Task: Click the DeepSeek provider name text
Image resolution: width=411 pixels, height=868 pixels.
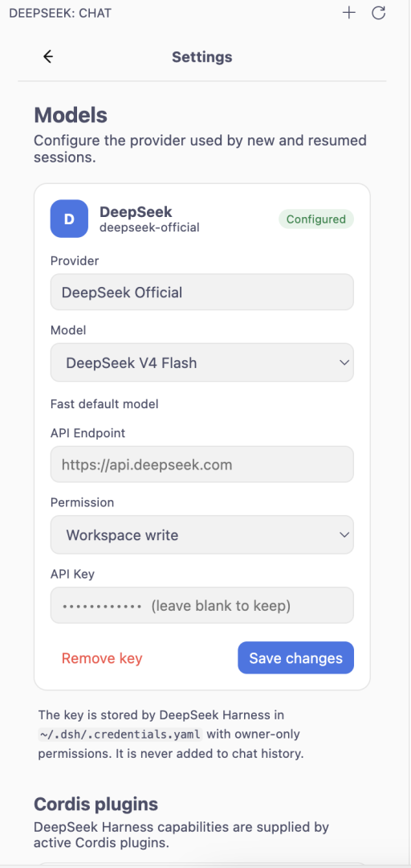Action: pyautogui.click(x=136, y=211)
